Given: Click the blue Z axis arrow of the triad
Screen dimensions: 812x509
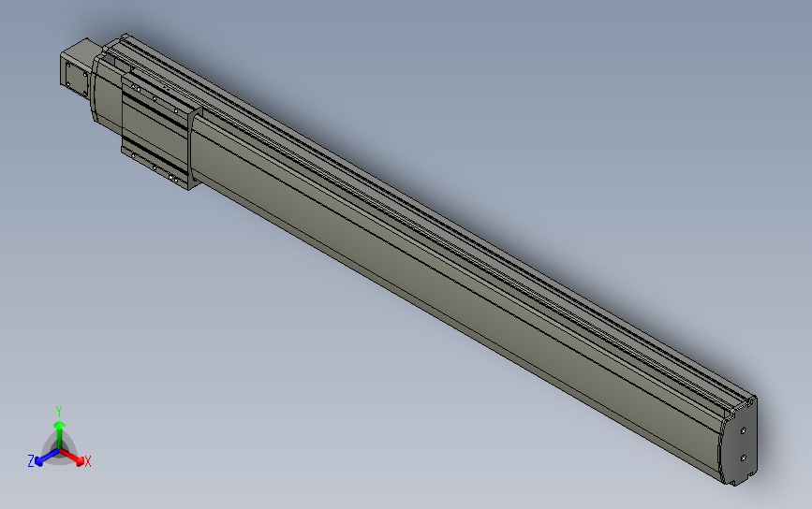Looking at the screenshot, I should coord(46,458).
